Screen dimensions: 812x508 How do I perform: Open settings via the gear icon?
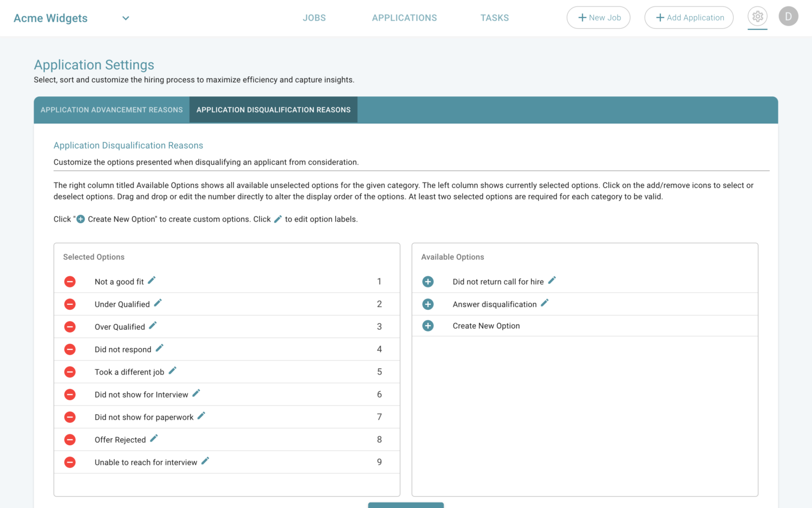[757, 16]
